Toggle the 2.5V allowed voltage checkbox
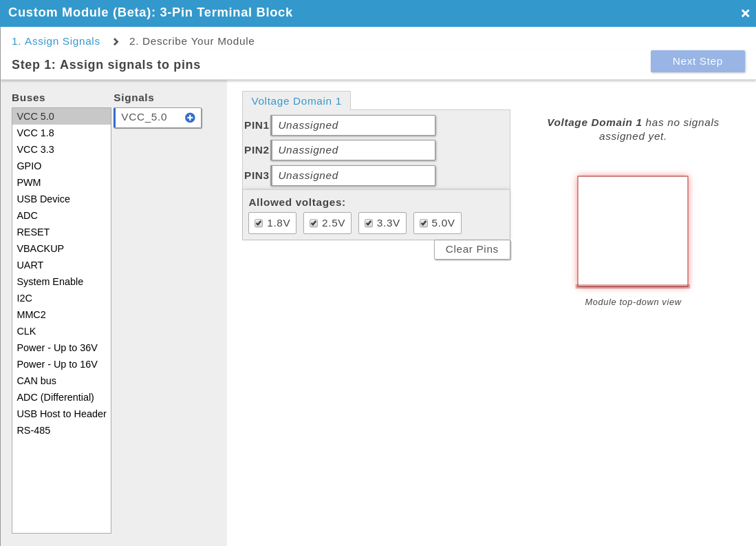 (x=314, y=223)
